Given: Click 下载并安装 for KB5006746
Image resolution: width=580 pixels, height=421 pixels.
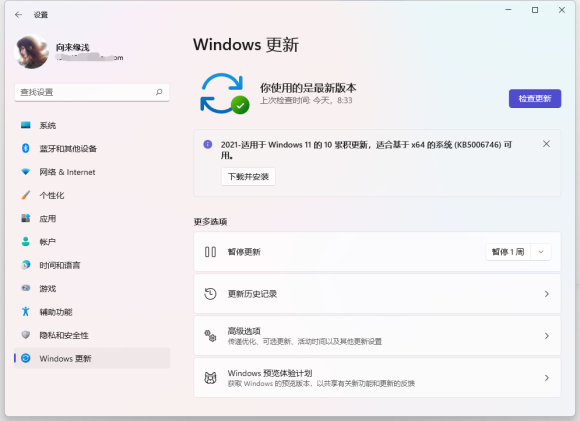Looking at the screenshot, I should coord(248,177).
